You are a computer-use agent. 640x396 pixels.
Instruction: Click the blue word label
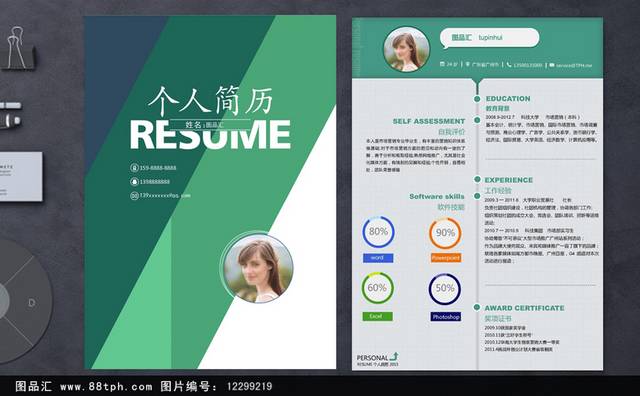pyautogui.click(x=378, y=258)
